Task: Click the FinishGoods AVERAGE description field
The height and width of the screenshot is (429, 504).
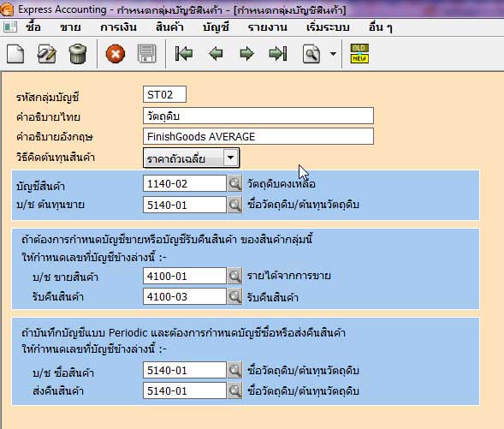Action: coord(258,136)
